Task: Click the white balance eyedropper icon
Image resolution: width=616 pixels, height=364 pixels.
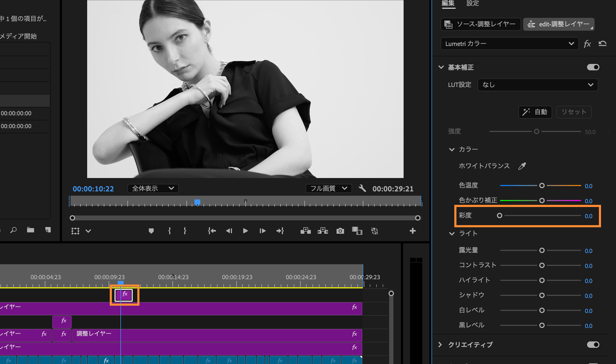Action: (522, 166)
